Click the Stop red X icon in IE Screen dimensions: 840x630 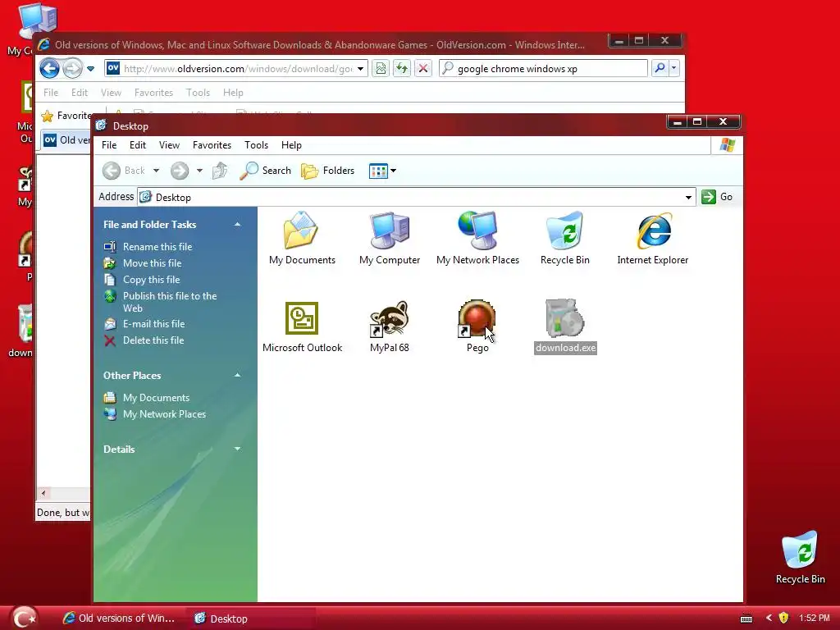pyautogui.click(x=423, y=69)
